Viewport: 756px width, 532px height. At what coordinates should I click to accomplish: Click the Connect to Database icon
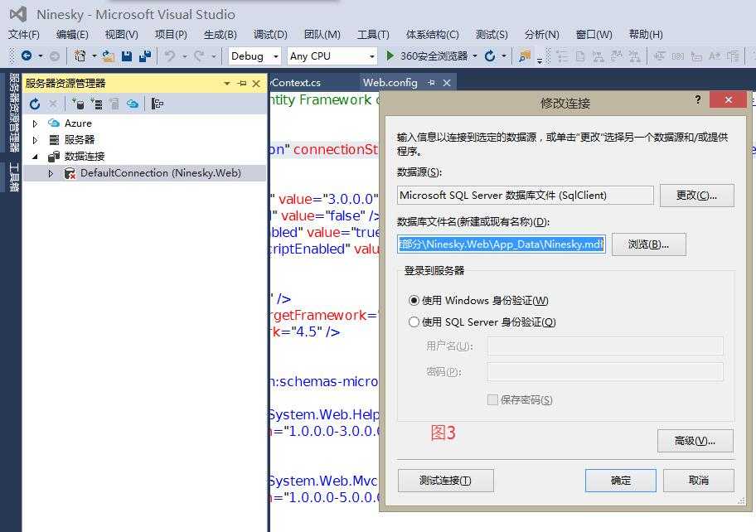78,104
